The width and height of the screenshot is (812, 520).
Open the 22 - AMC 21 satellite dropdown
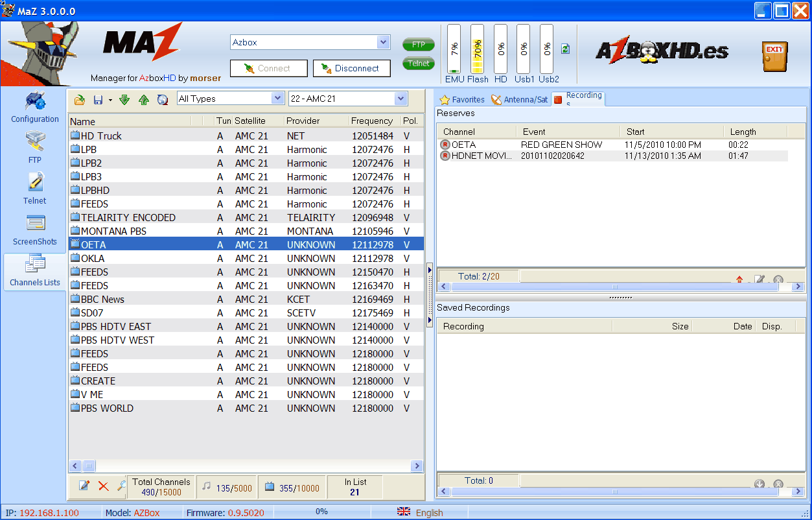tap(401, 99)
